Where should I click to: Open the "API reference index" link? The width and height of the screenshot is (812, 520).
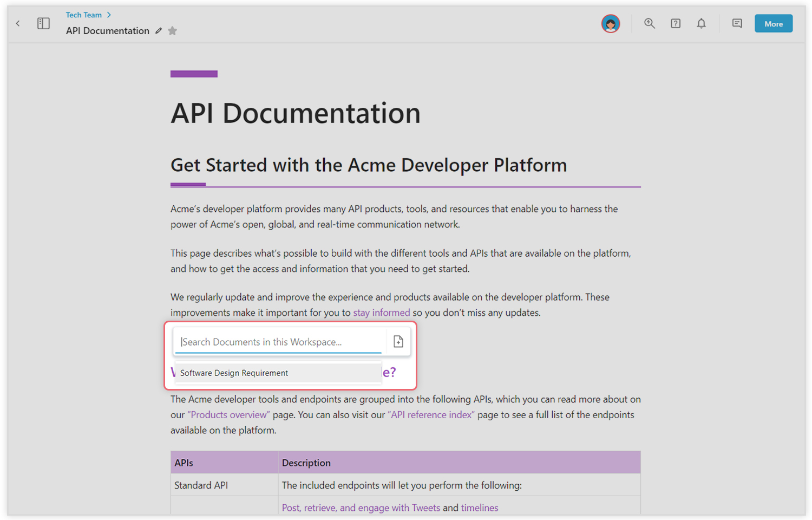pyautogui.click(x=431, y=415)
